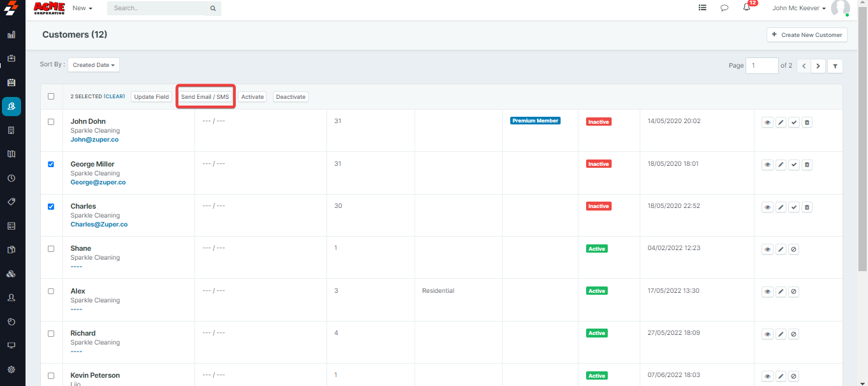Viewport: 868px width, 386px height.
Task: Click Create New Customer button
Action: click(807, 35)
